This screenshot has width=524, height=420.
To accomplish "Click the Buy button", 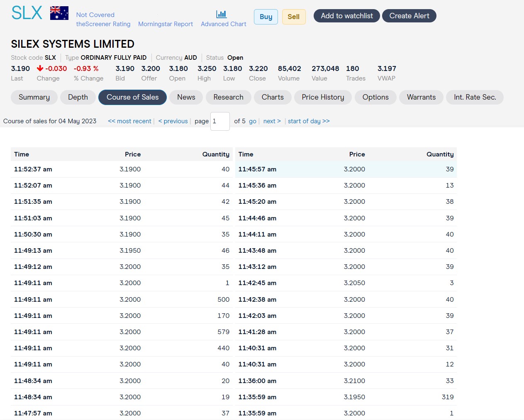I will click(266, 17).
